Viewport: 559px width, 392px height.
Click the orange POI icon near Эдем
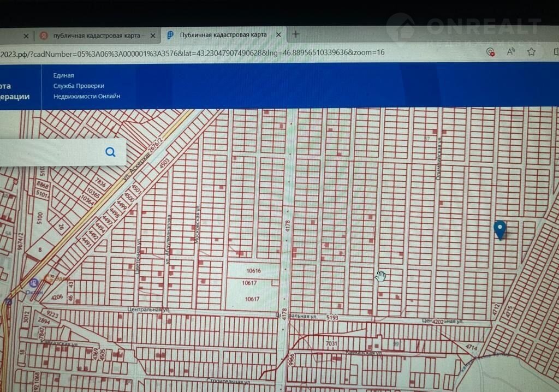coord(49,278)
